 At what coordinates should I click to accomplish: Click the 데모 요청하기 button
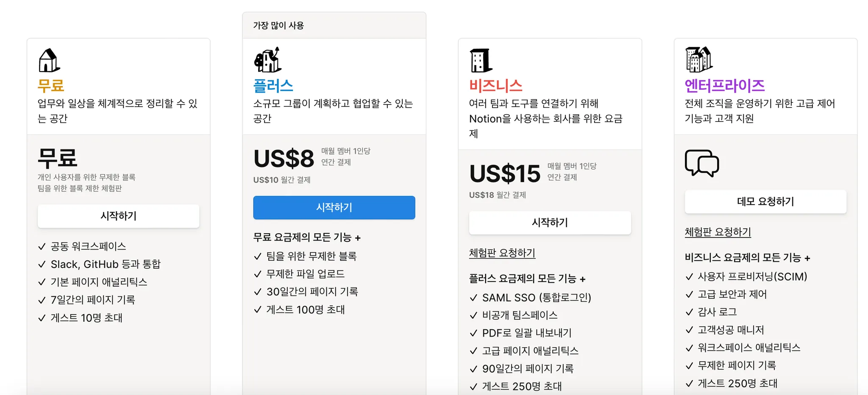pos(765,202)
